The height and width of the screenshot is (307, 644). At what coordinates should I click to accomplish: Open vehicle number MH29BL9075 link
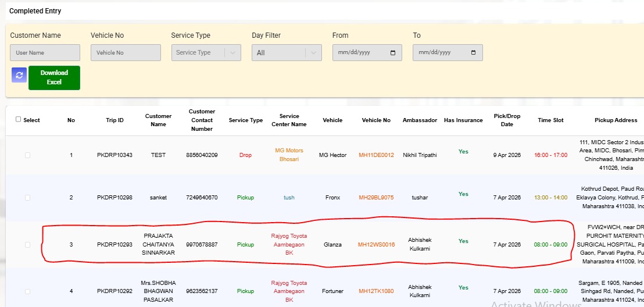click(376, 198)
